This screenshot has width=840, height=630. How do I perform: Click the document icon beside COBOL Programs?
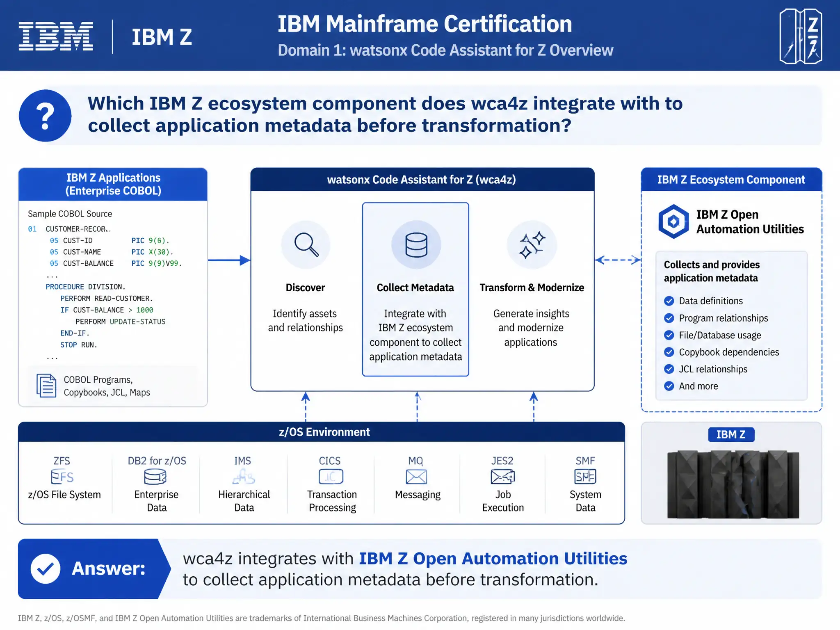click(46, 386)
